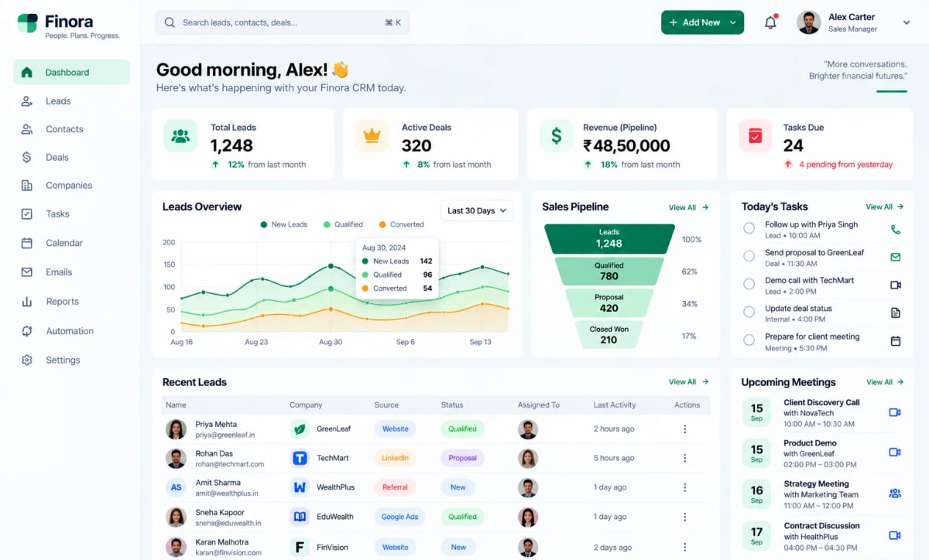Open Dashboard in the sidebar

[71, 72]
